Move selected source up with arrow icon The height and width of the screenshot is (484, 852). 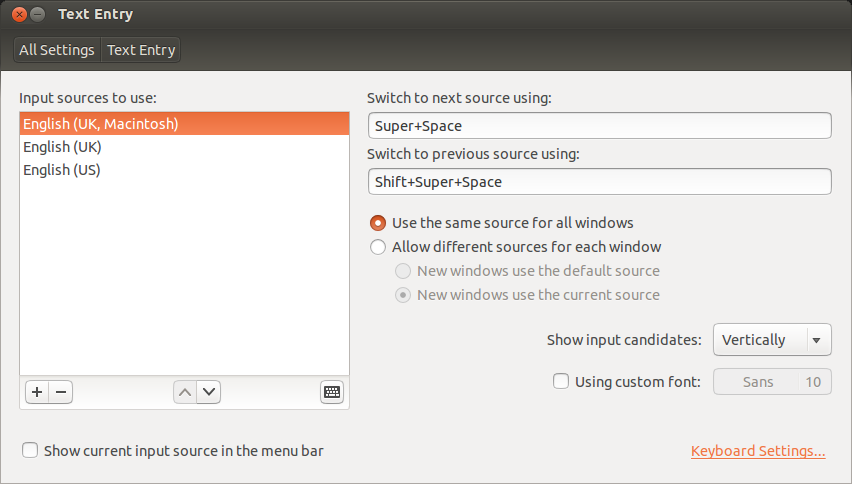pyautogui.click(x=185, y=392)
